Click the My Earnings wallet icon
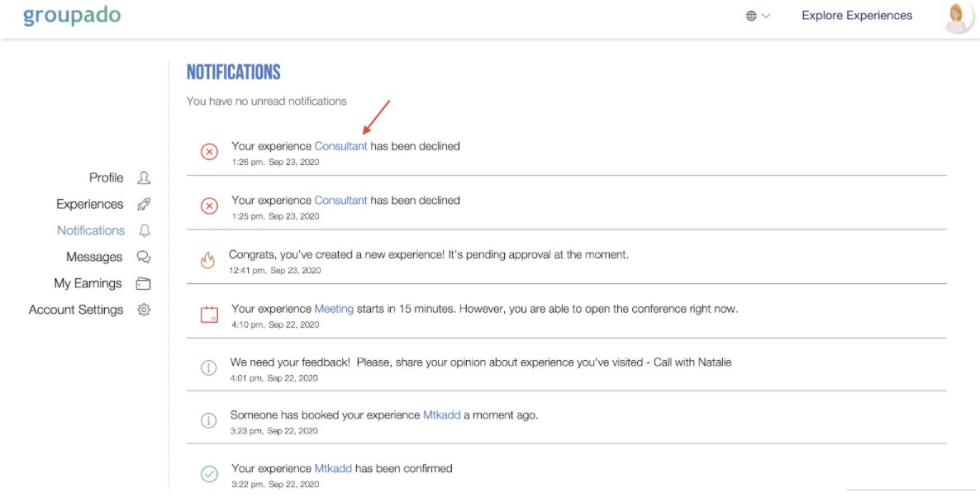 (144, 283)
